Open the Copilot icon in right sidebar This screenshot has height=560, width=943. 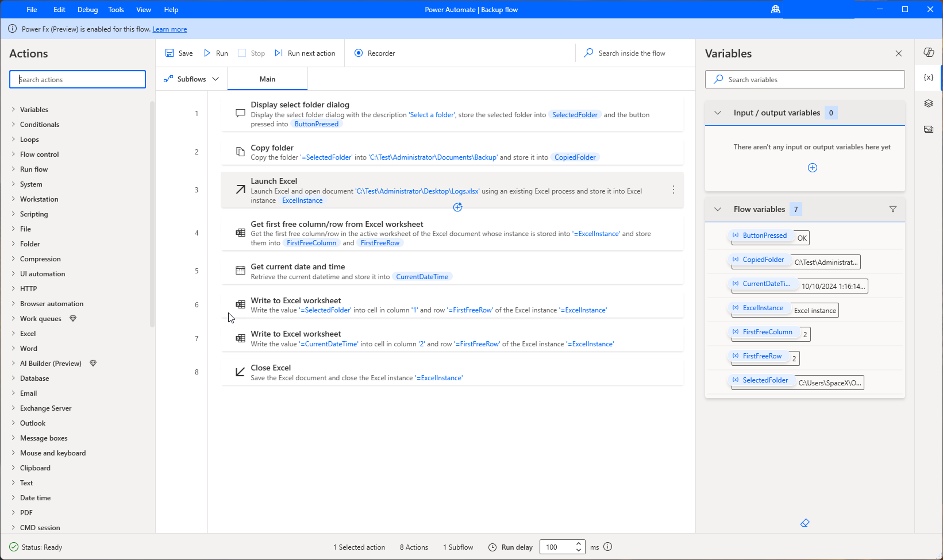coord(929,52)
